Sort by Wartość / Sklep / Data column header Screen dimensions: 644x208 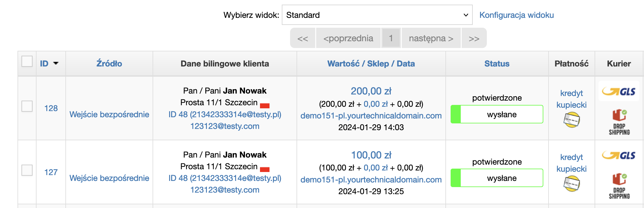[371, 64]
